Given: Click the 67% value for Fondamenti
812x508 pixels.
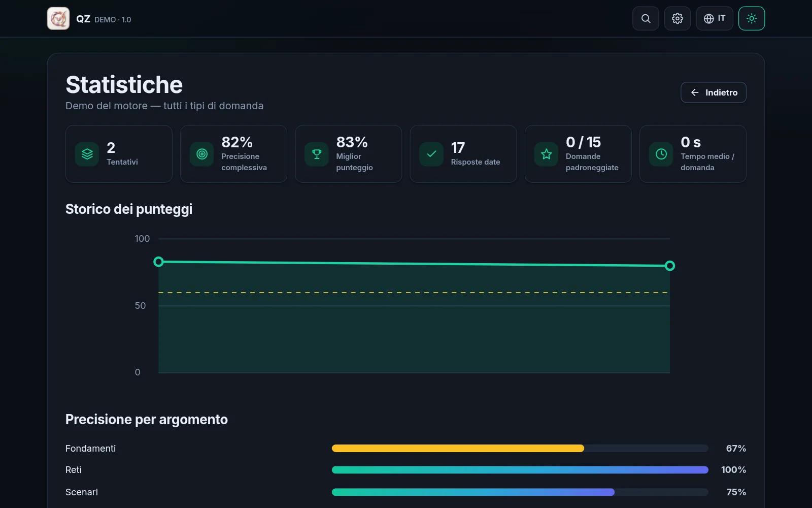Looking at the screenshot, I should coord(736,449).
